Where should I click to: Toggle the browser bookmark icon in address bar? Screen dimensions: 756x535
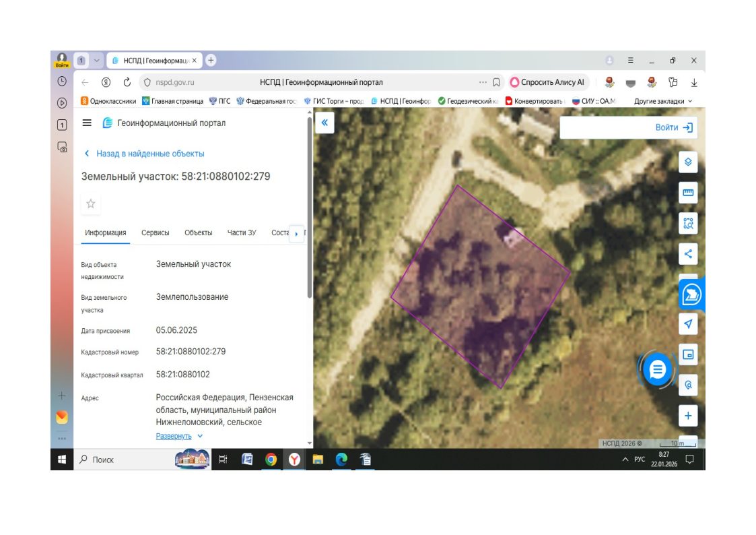[496, 82]
